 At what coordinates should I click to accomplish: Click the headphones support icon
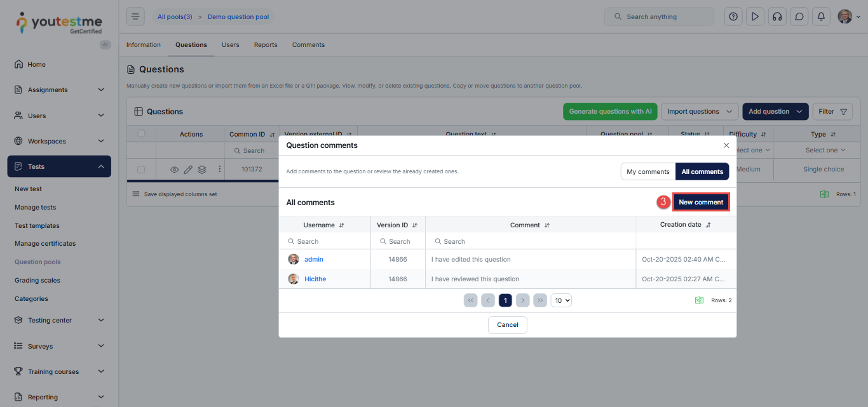[776, 17]
